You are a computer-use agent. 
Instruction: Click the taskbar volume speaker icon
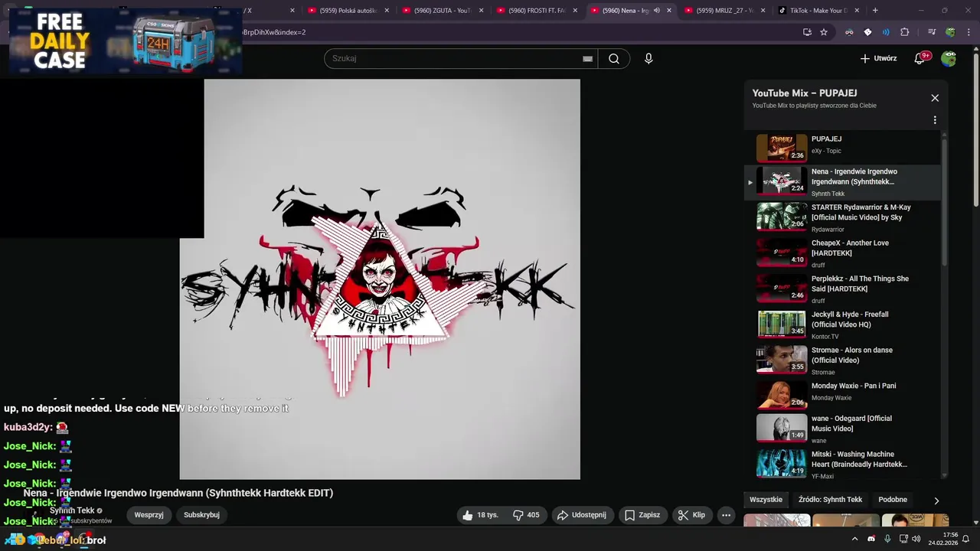[x=916, y=539]
